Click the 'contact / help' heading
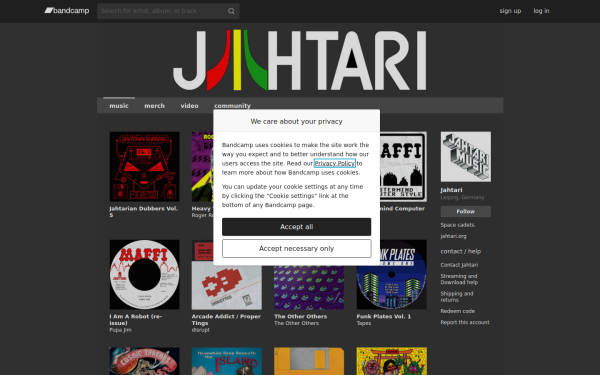Viewport: 600px width, 375px height. tap(461, 251)
